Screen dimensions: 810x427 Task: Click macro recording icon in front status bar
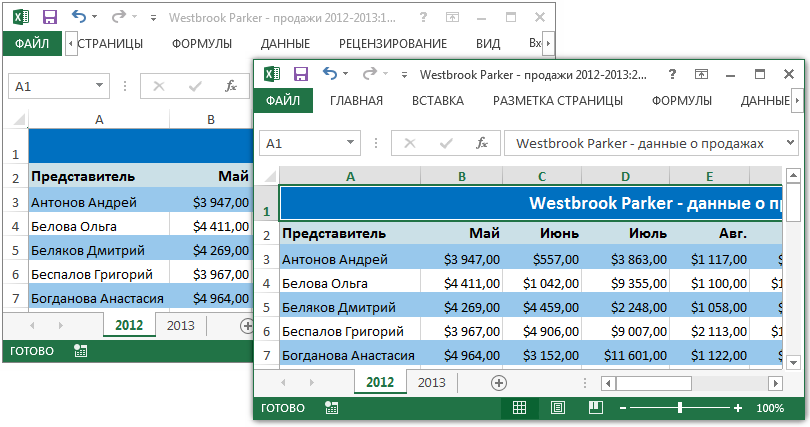[332, 408]
